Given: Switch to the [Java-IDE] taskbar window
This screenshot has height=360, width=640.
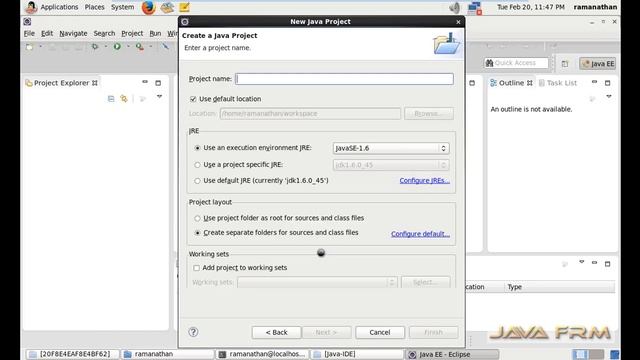Looking at the screenshot, I should pyautogui.click(x=356, y=354).
